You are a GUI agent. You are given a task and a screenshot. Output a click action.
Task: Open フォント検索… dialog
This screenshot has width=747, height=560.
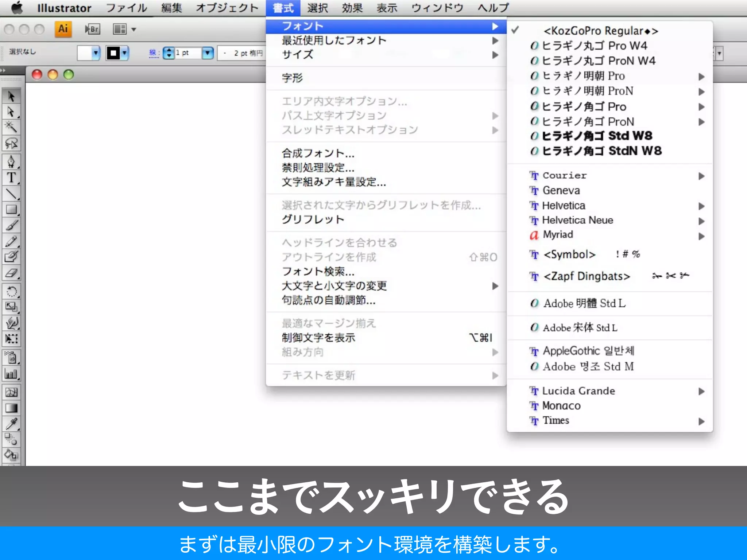(x=386, y=272)
